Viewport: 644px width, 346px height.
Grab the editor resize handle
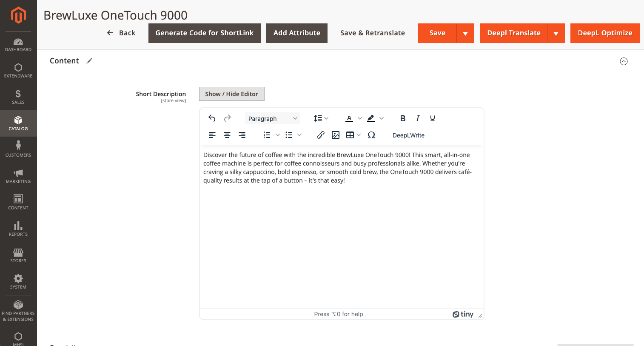480,315
